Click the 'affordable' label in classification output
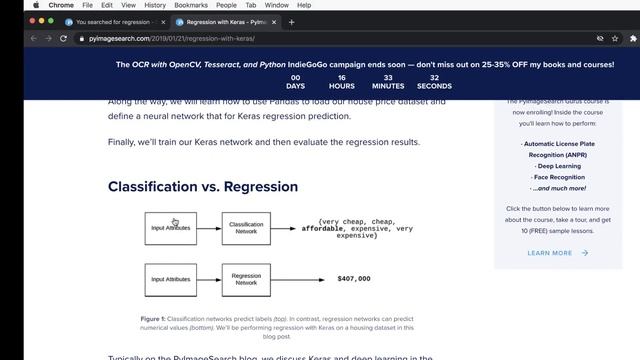 [322, 229]
